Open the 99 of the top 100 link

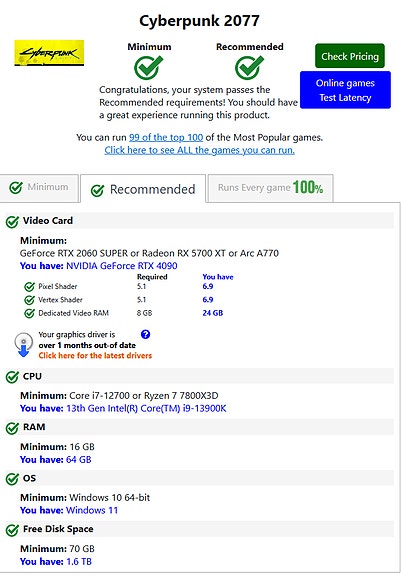click(166, 138)
